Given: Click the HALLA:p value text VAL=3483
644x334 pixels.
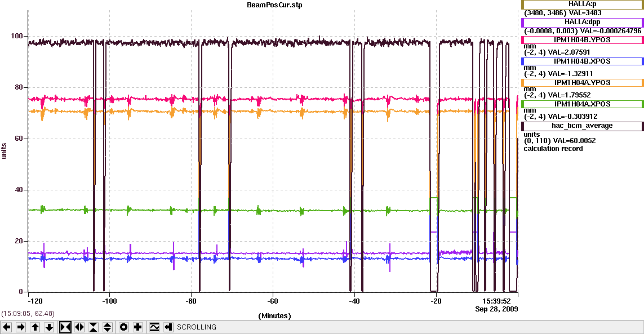Looking at the screenshot, I should coord(585,13).
